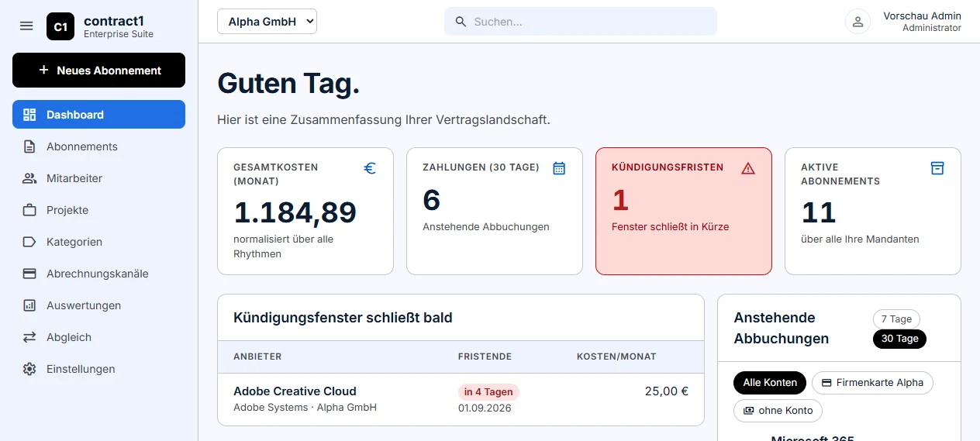
Task: Open the Adobe Creative Cloud row
Action: tap(461, 399)
